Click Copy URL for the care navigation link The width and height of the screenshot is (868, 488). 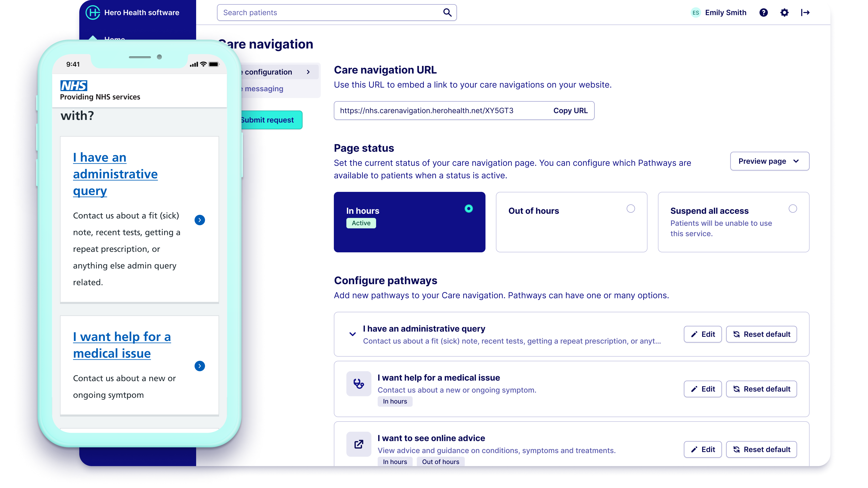tap(570, 111)
